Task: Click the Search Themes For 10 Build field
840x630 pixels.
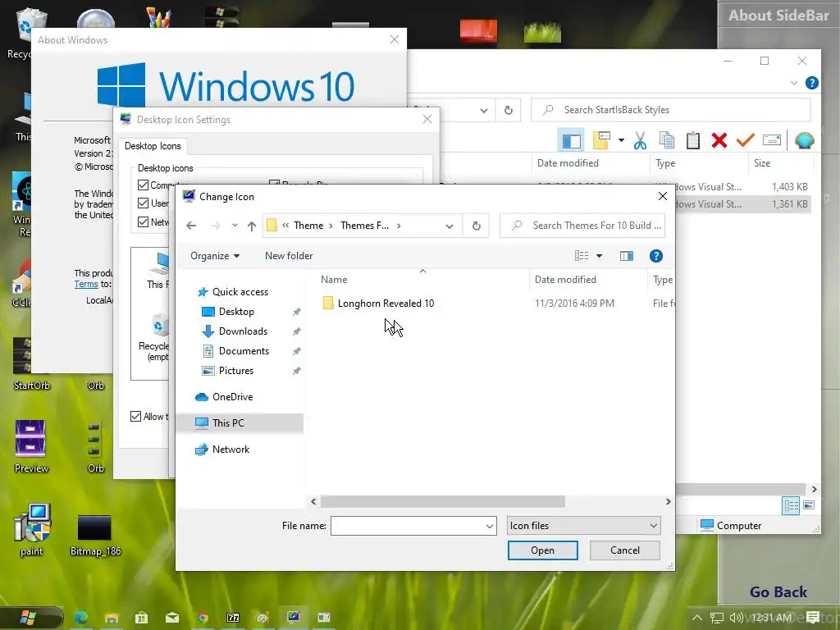Action: pyautogui.click(x=582, y=226)
